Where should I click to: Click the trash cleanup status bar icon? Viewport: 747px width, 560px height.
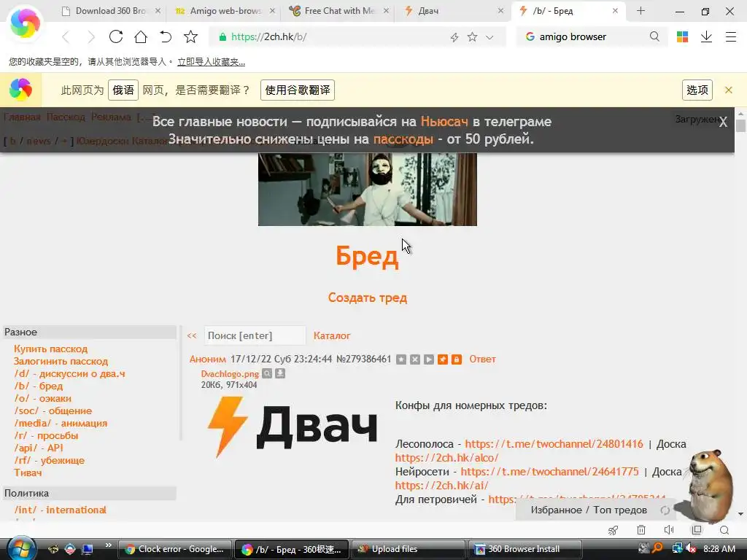[x=641, y=530]
